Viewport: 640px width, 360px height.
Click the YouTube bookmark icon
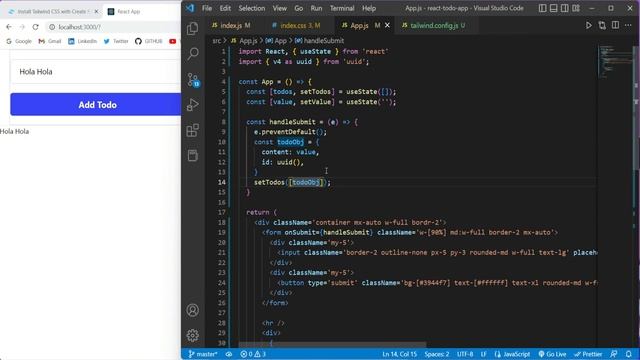tap(173, 41)
